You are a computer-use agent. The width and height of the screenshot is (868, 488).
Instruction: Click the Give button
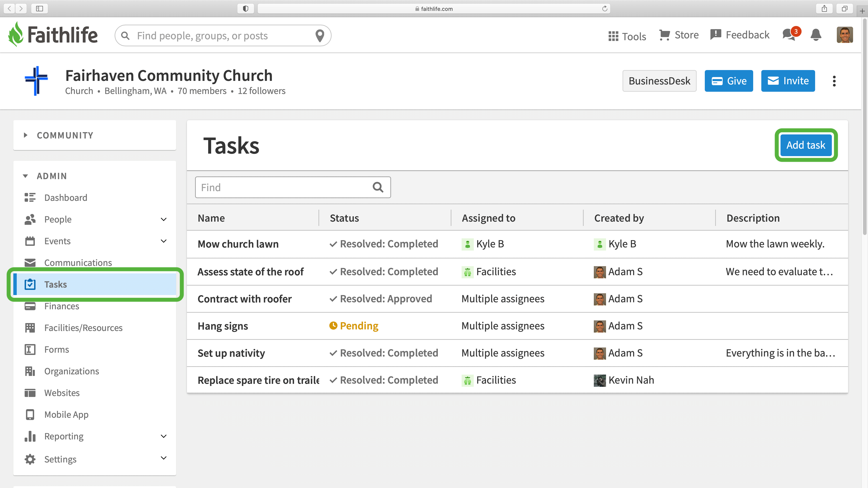tap(729, 81)
